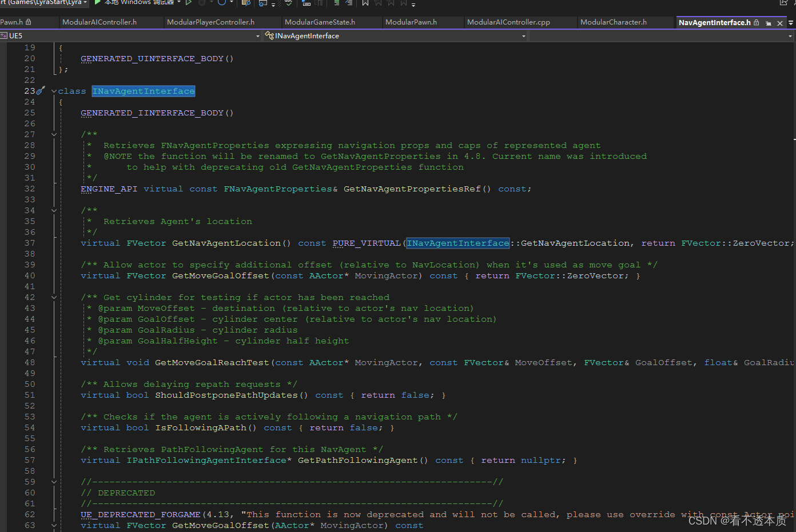Viewport: 796px width, 532px height.
Task: Click FNavAgentProperties& return type on line 32
Action: (x=281, y=189)
